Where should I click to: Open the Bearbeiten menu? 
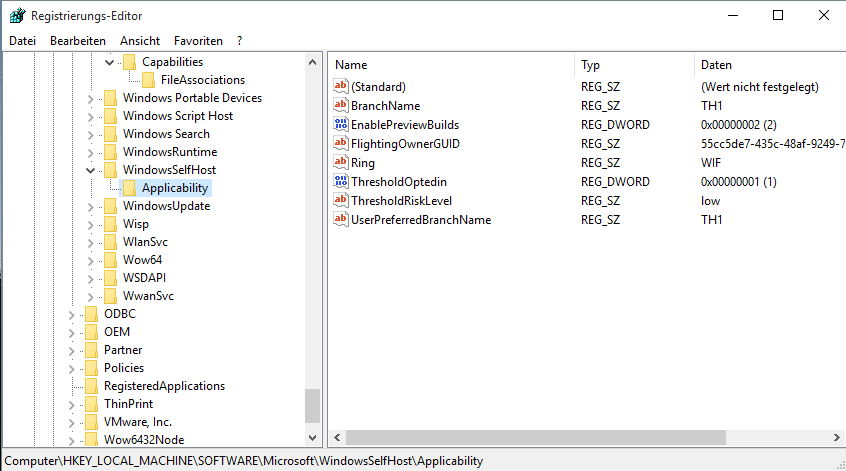coord(78,41)
